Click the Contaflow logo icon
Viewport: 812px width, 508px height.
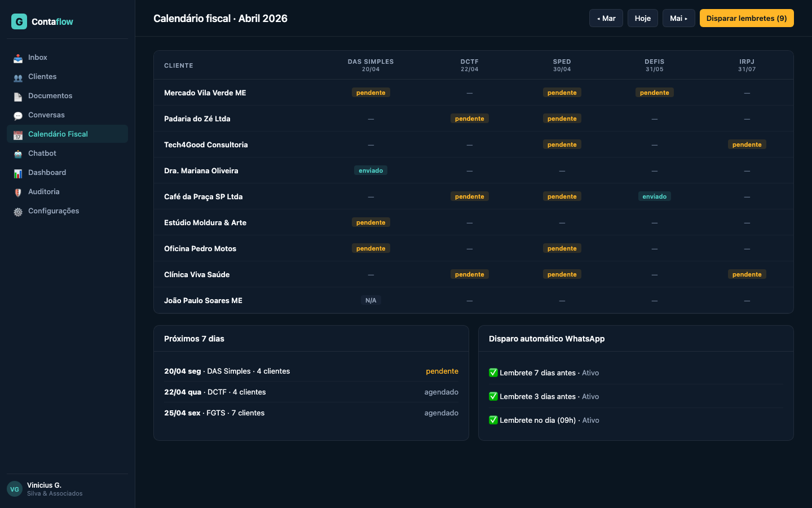19,21
